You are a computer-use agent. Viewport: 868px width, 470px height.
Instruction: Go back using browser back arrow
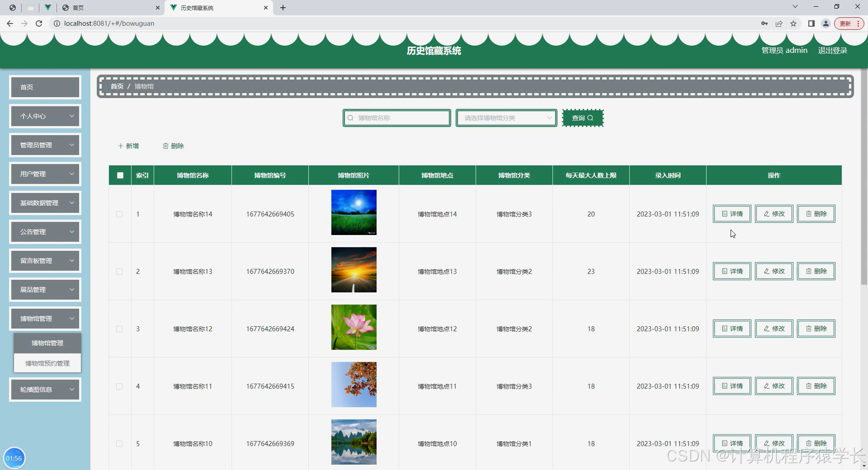point(10,23)
